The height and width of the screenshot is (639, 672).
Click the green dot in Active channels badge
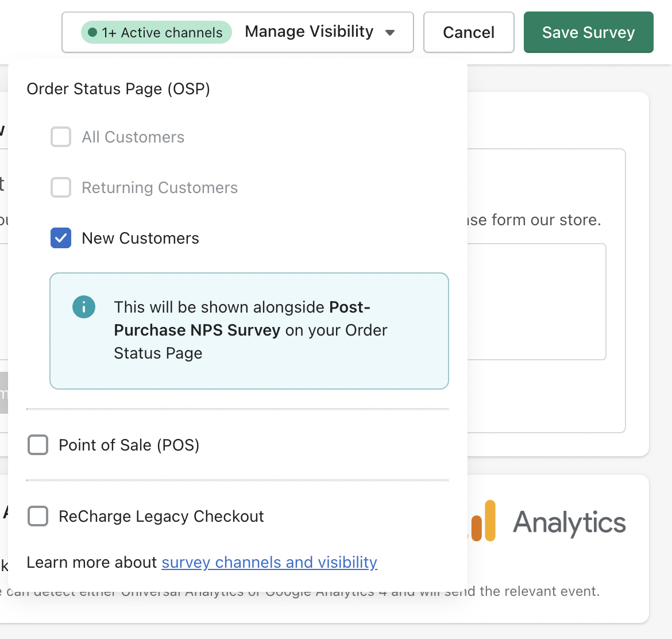pyautogui.click(x=92, y=32)
